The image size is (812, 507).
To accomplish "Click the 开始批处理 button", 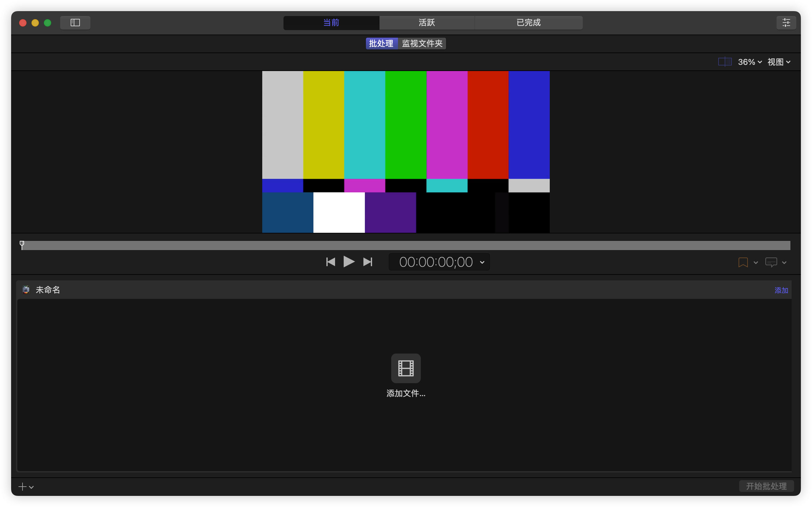I will point(766,486).
